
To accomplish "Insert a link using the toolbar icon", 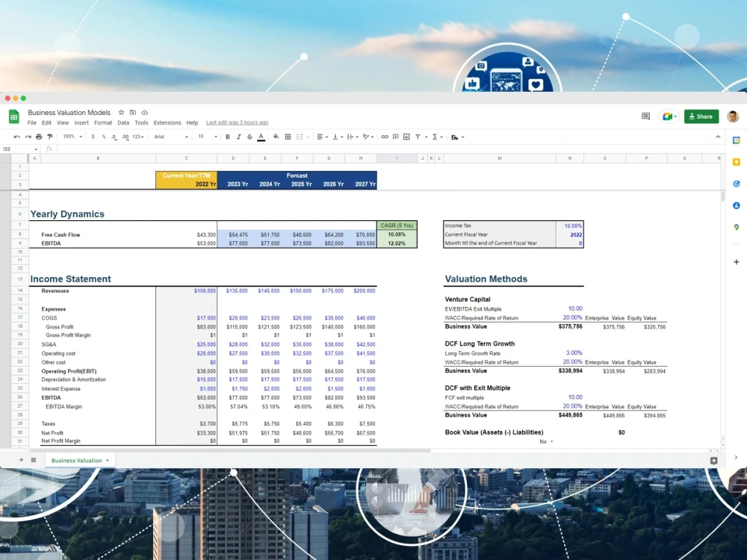I will [x=385, y=137].
